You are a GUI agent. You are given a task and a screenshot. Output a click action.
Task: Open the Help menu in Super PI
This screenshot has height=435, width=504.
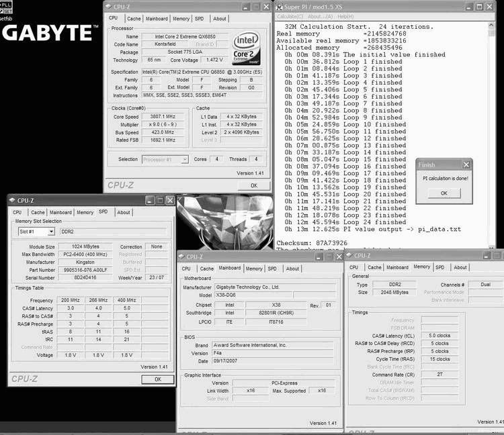click(x=345, y=16)
